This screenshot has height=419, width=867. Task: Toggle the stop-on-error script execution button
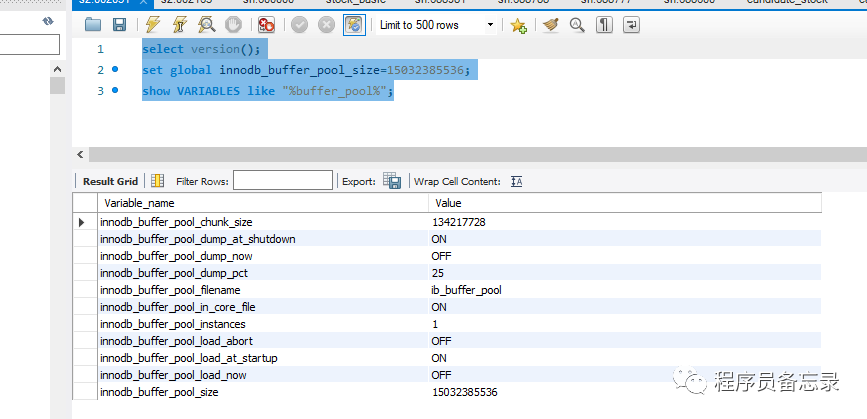266,25
